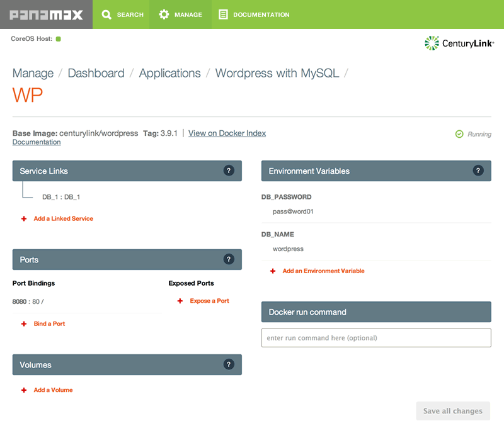Click the centurylink/wordpress base image name

pos(99,133)
